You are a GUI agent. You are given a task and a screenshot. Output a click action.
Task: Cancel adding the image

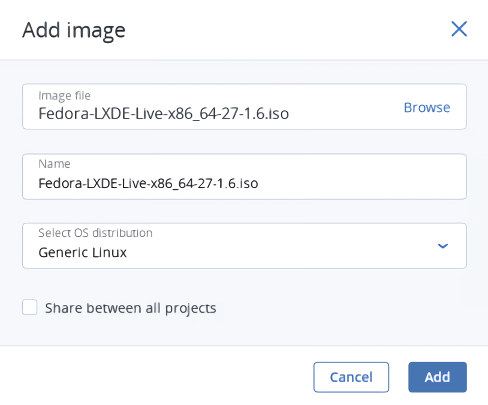(x=351, y=377)
